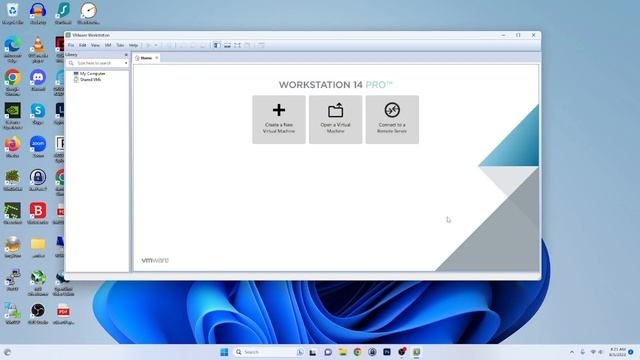Click the yellow folder desktop icon
The height and width of the screenshot is (360, 640).
38,247
